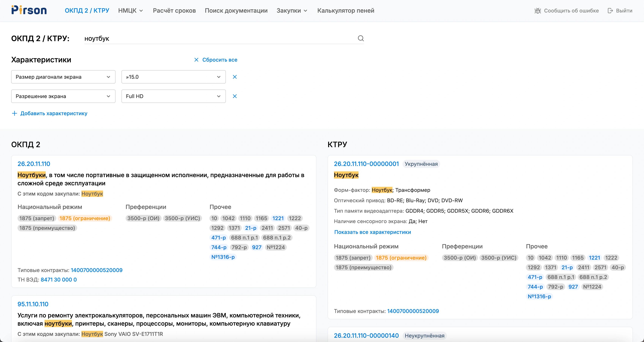Screen dimensions: 644x342
Task: Click the X icon beside Сбросить все
Action: [x=196, y=60]
